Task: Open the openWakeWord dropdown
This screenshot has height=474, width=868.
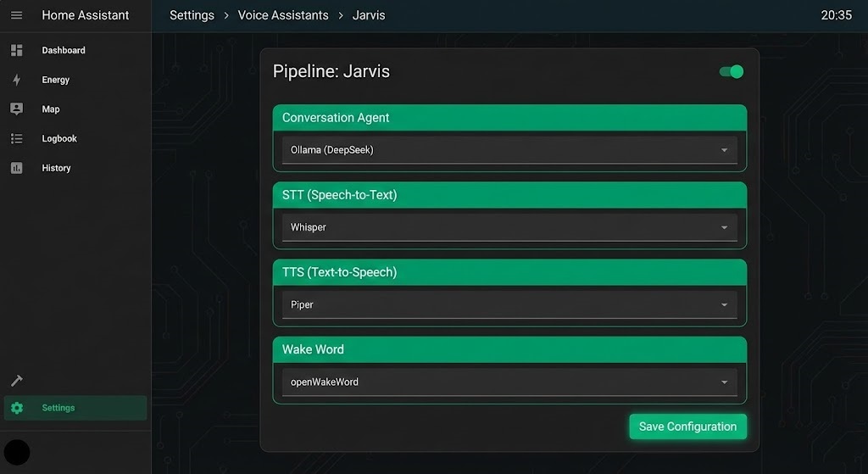Action: pos(509,382)
